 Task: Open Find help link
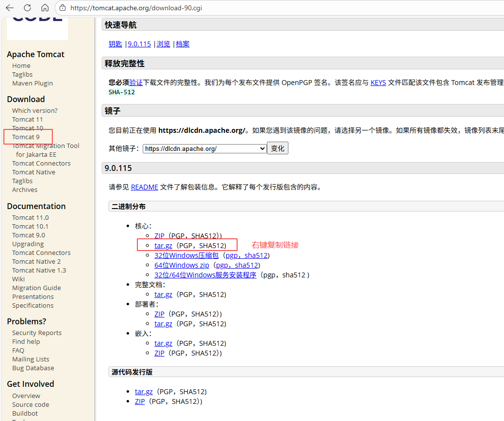point(26,342)
